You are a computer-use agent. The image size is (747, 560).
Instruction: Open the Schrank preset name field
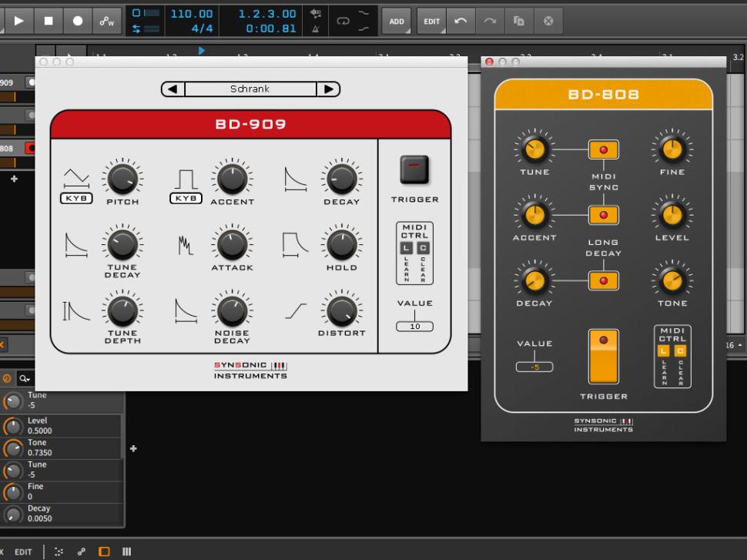(249, 89)
